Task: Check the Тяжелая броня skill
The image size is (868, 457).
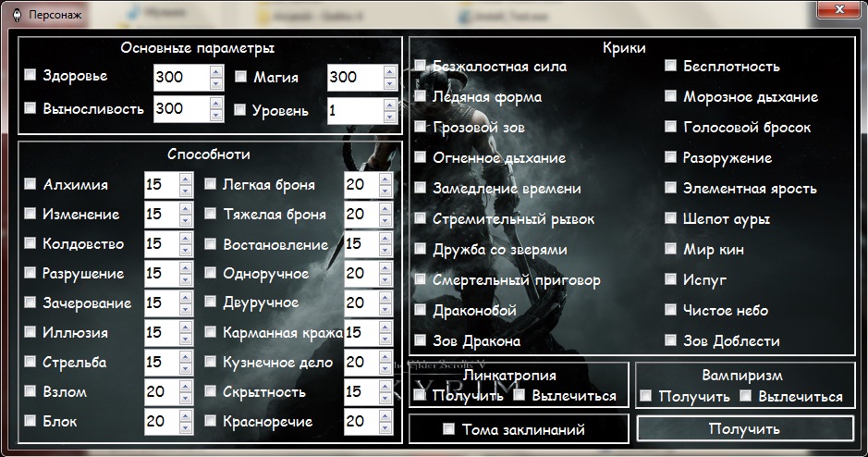Action: click(211, 214)
